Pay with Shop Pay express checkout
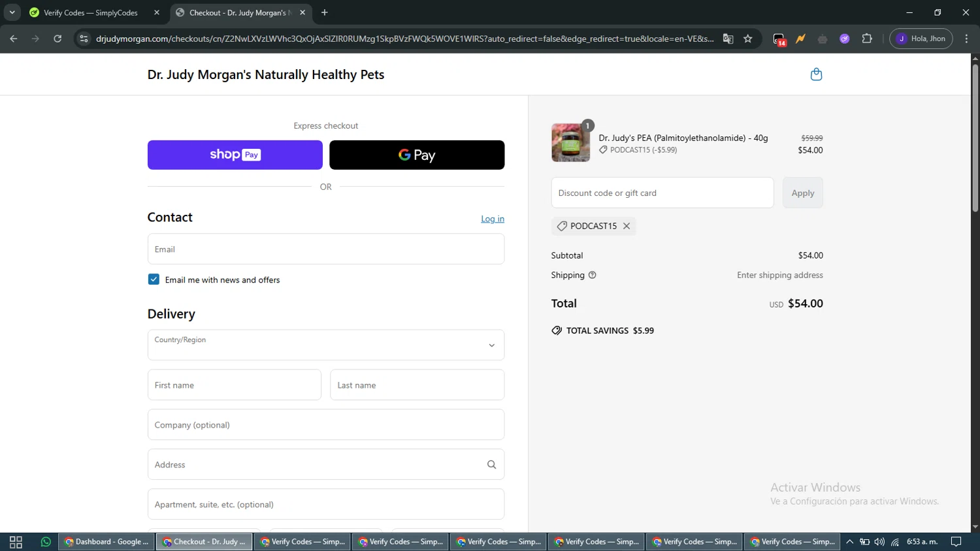Viewport: 980px width, 551px height. coord(235,155)
